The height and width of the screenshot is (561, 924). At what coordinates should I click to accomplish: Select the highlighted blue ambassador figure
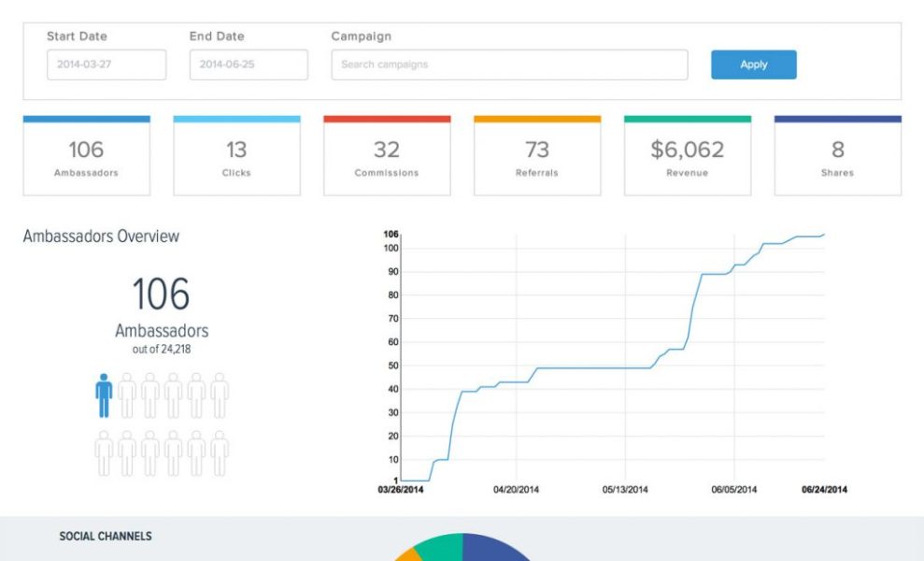click(104, 393)
